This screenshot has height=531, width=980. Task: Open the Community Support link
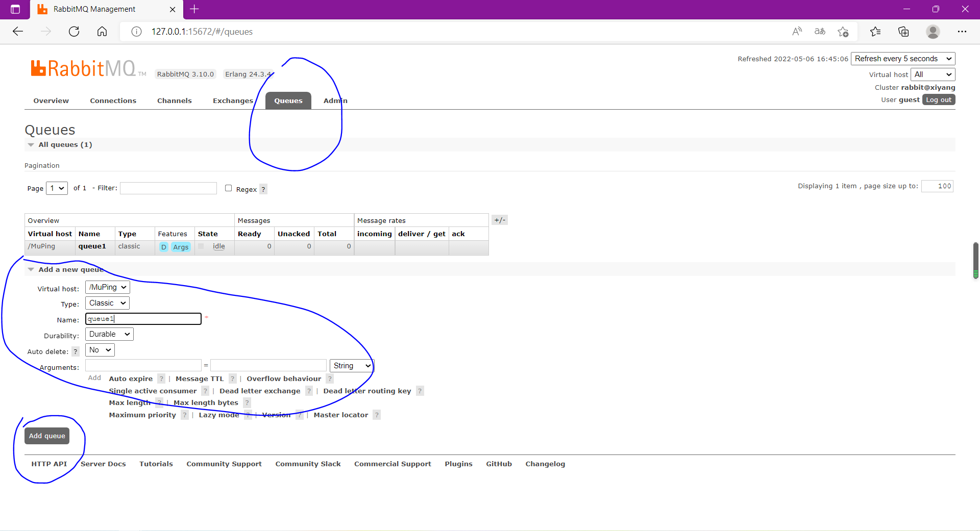coord(224,464)
